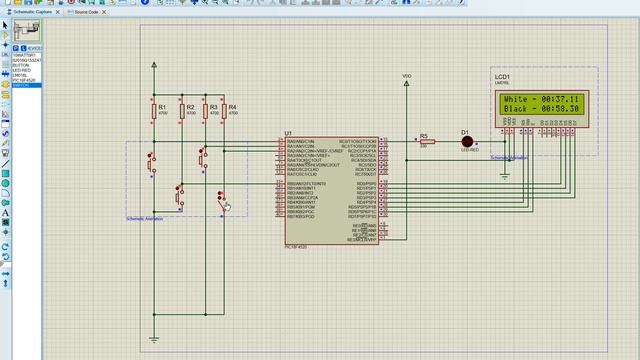Screen dimensions: 640x360
Task: Select the highlighted SWITCH device entry
Action: coord(27,85)
